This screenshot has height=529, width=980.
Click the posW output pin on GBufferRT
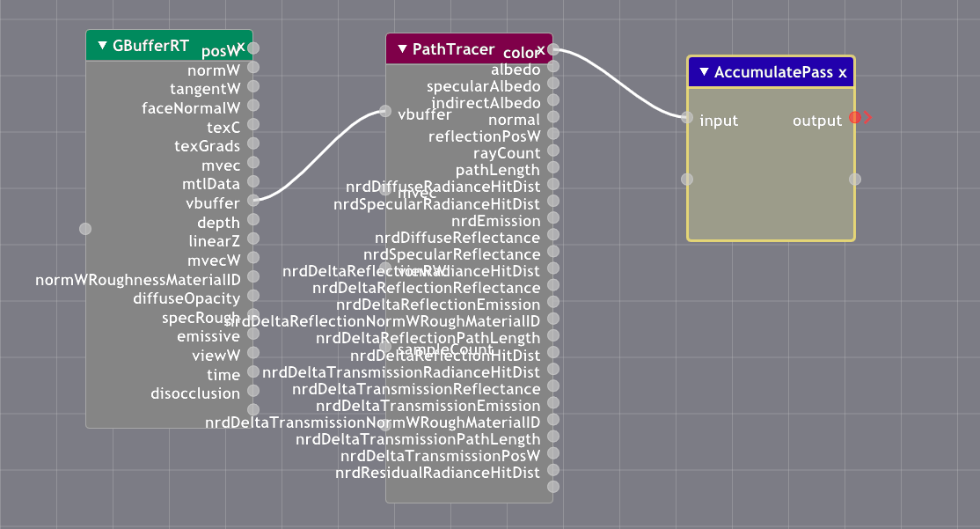pyautogui.click(x=253, y=48)
